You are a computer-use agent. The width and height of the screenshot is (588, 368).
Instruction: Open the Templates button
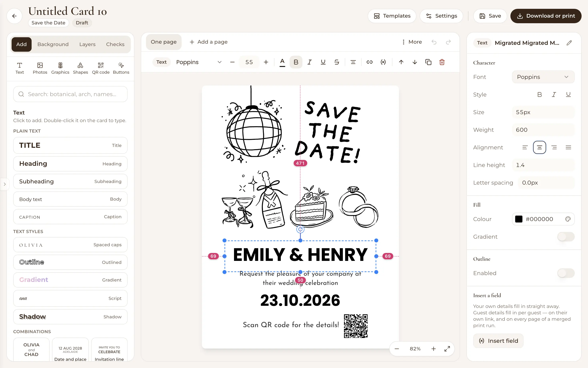[392, 16]
